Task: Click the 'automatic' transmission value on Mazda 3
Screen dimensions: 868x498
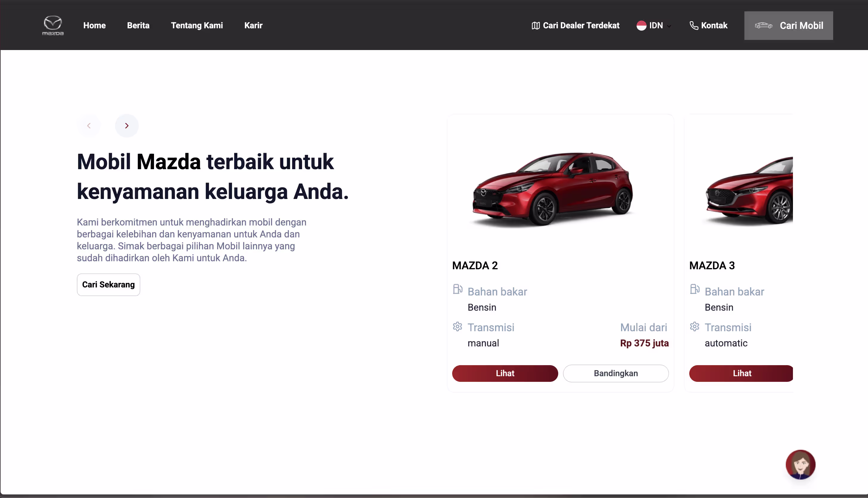Action: 726,343
